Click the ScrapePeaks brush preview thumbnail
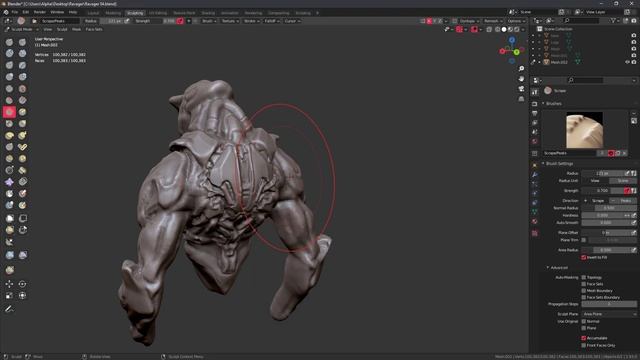The image size is (640, 360). click(x=584, y=130)
